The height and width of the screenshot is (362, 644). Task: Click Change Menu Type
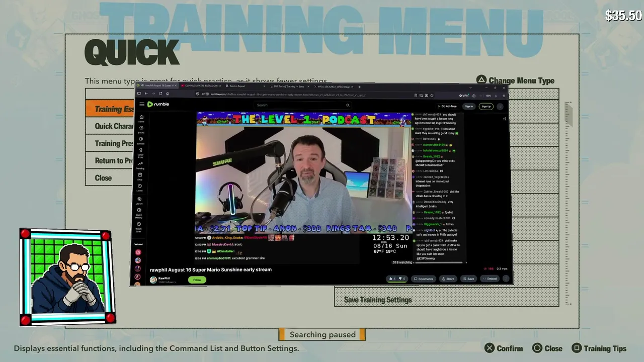click(x=515, y=80)
